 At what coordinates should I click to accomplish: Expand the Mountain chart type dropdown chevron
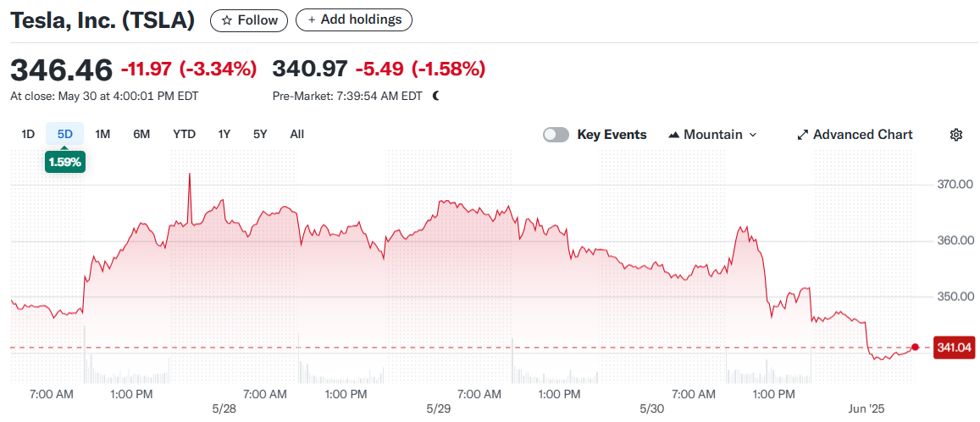tap(753, 135)
